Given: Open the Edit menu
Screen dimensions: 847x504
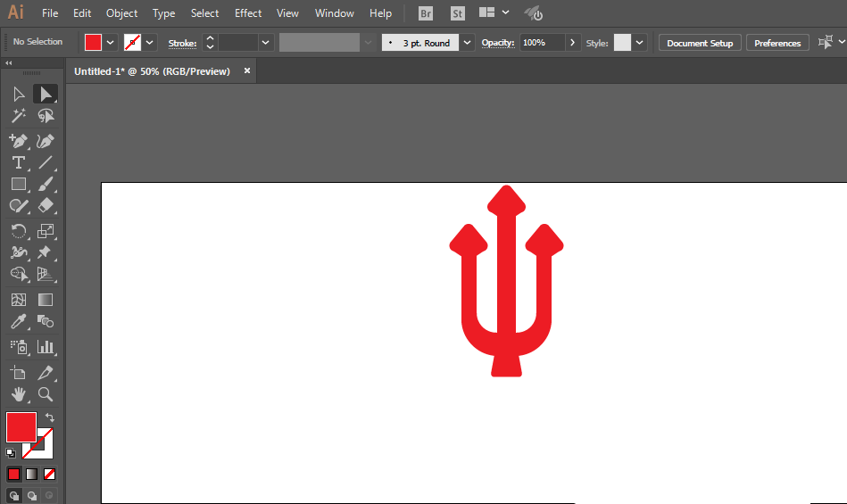Looking at the screenshot, I should click(82, 13).
